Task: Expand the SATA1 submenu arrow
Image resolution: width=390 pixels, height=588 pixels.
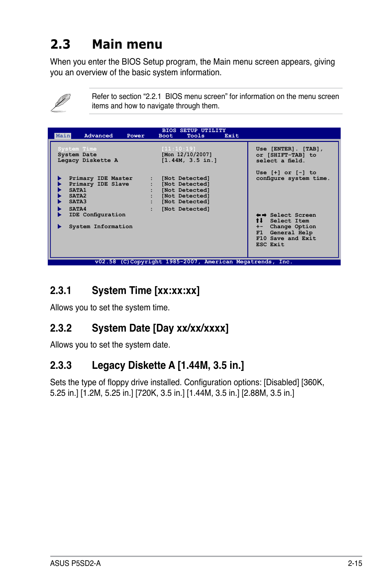Action: pos(60,190)
